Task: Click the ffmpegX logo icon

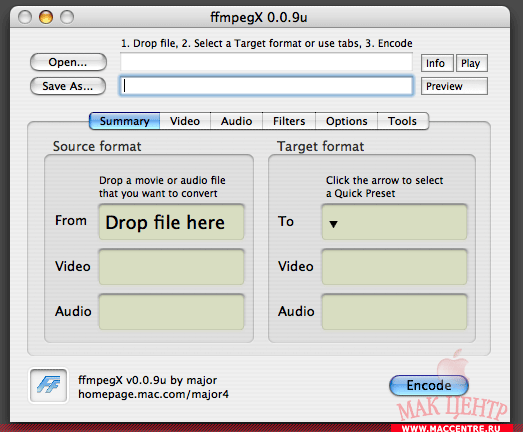Action: [49, 385]
